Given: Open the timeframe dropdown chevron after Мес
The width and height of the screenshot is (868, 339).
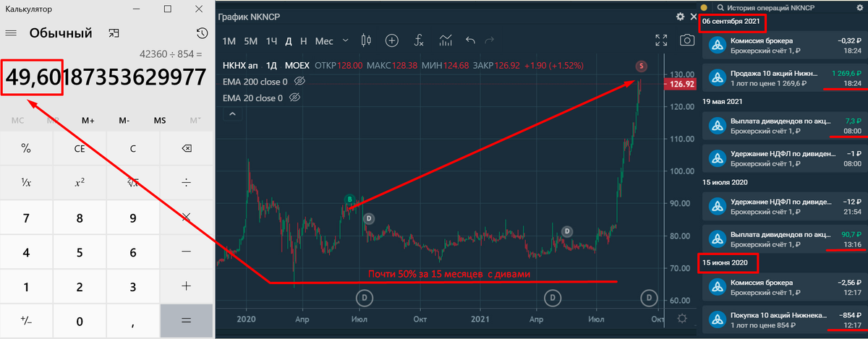Looking at the screenshot, I should tap(345, 40).
